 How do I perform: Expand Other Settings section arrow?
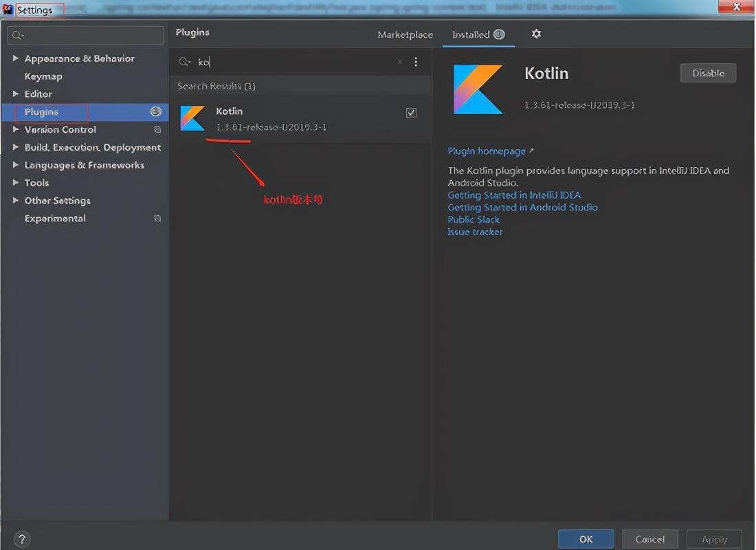point(15,200)
